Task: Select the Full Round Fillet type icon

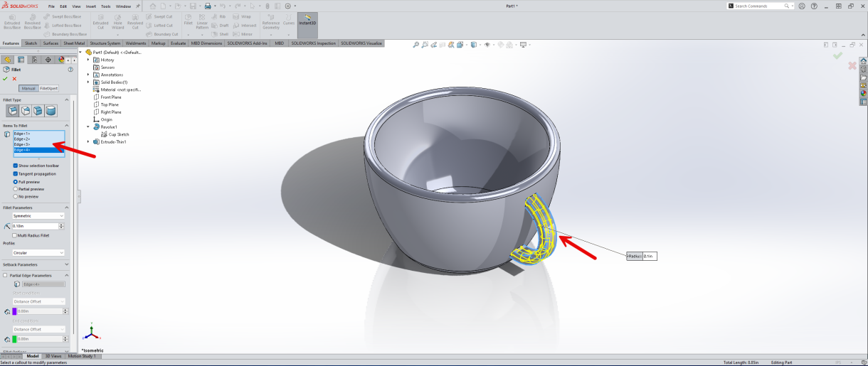Action: pyautogui.click(x=51, y=111)
